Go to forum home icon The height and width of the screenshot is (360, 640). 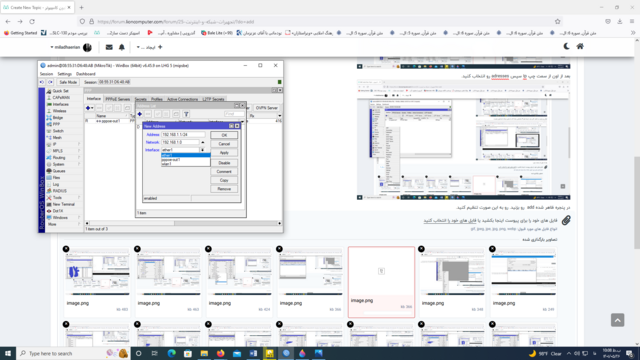580,47
